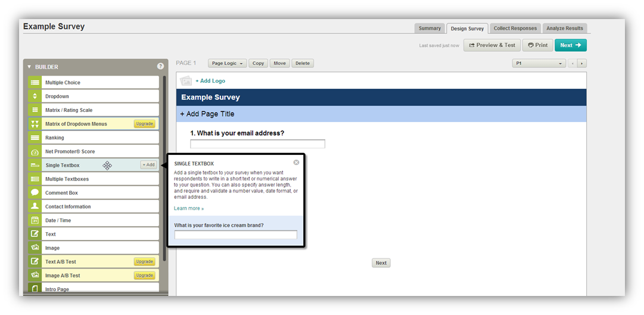644x315 pixels.
Task: Click the Matrix of Dropdown Menus icon
Action: click(x=35, y=124)
